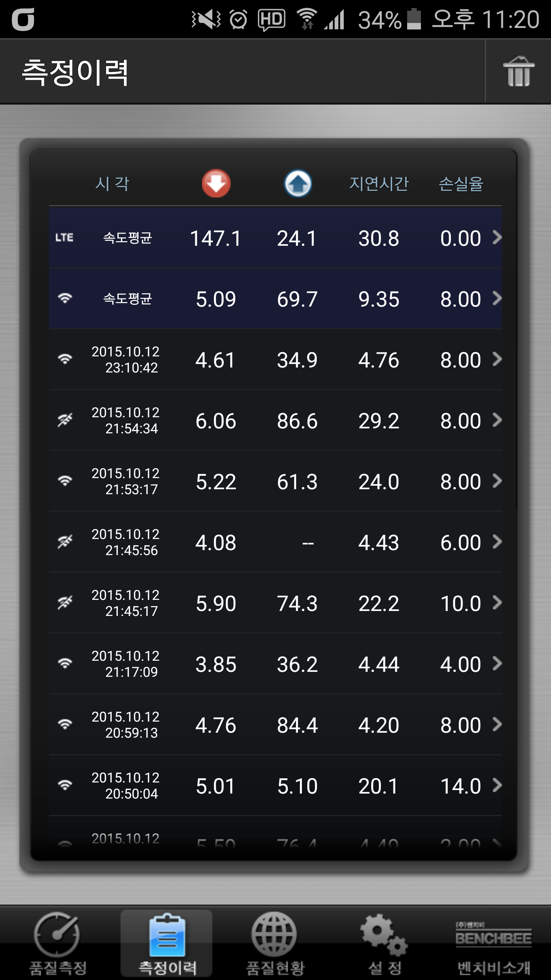The width and height of the screenshot is (551, 980).
Task: Expand 21:17:09 measurement chevron
Action: (497, 663)
